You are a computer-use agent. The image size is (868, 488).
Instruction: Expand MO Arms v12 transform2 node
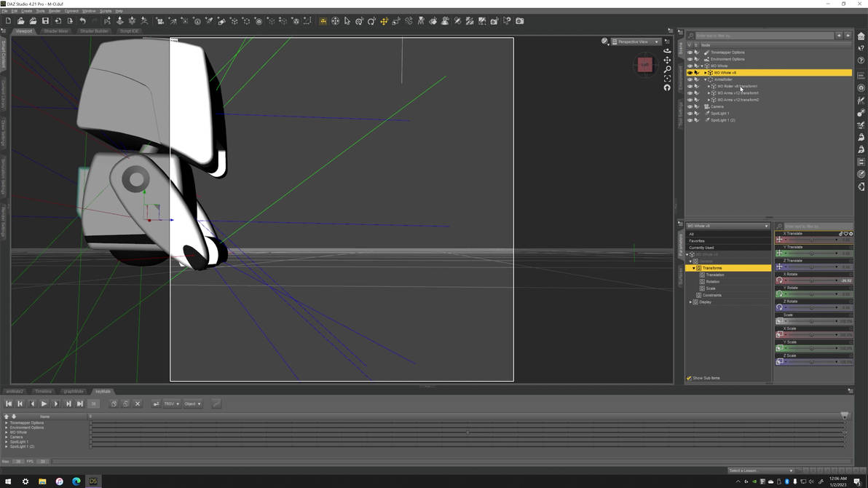click(x=709, y=100)
